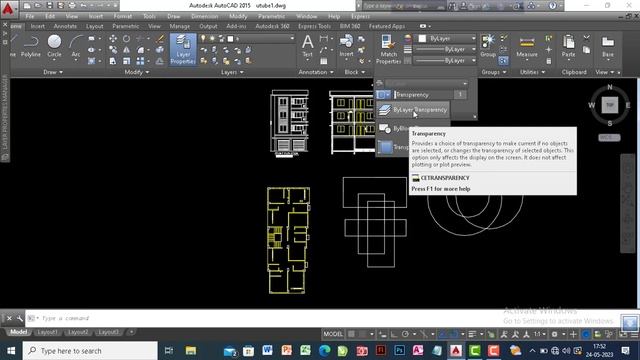Open the Layer Properties Manager side palette

tap(5, 118)
